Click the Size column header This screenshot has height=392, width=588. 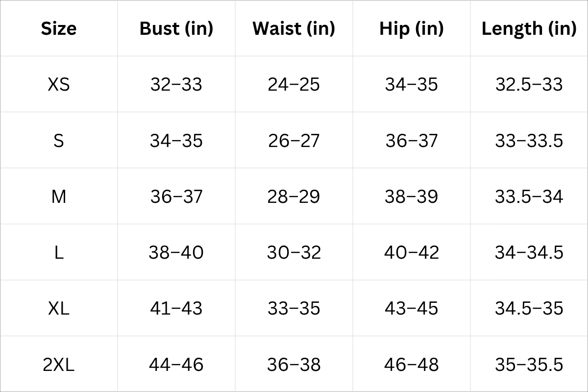pos(59,28)
